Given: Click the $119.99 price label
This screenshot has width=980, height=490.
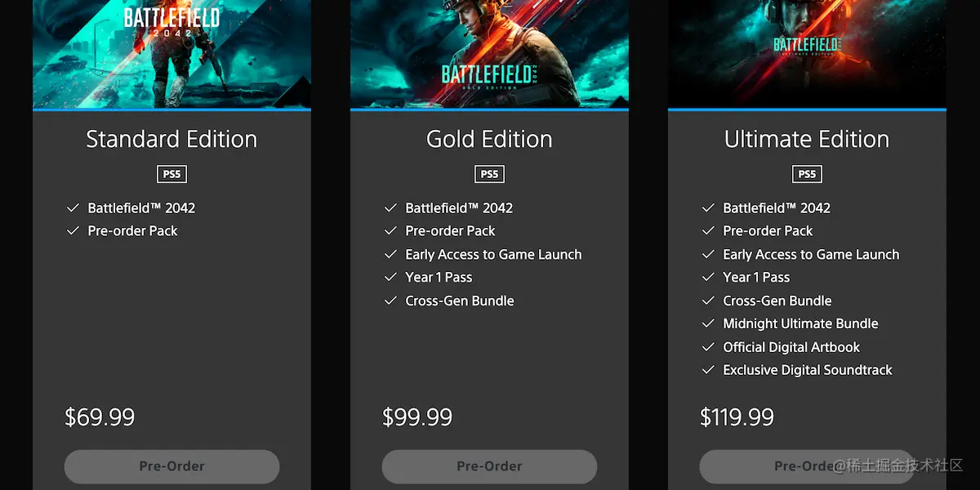Looking at the screenshot, I should (737, 417).
